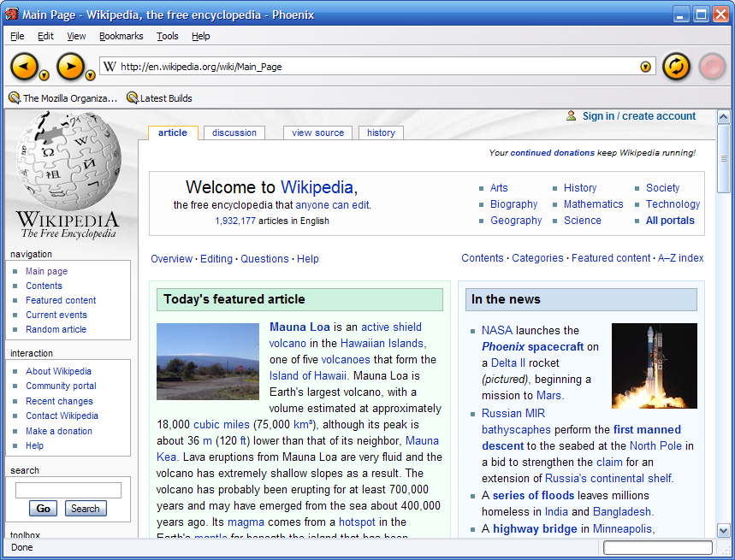Image resolution: width=735 pixels, height=560 pixels.
Task: Click the 1,932,177 articles count link
Action: click(235, 221)
